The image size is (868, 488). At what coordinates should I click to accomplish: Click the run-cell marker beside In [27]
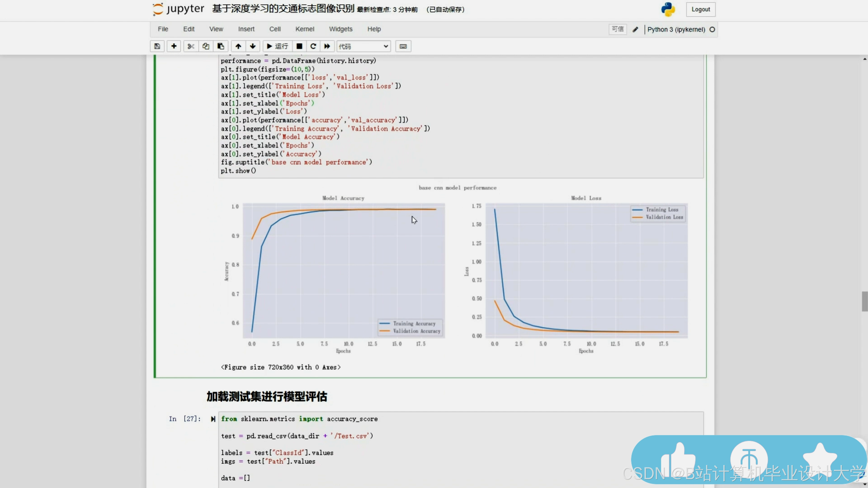[213, 419]
